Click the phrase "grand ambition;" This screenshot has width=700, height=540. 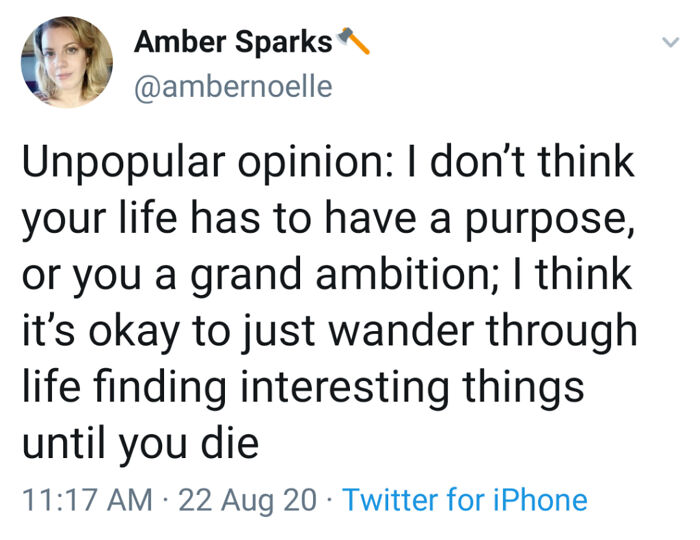click(340, 276)
